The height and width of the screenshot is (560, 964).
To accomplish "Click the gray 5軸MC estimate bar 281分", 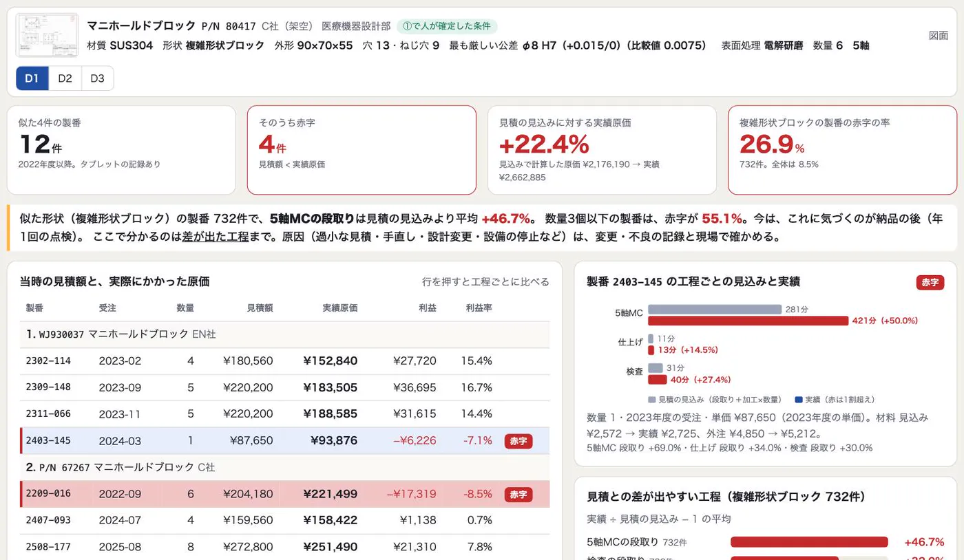I will point(715,310).
